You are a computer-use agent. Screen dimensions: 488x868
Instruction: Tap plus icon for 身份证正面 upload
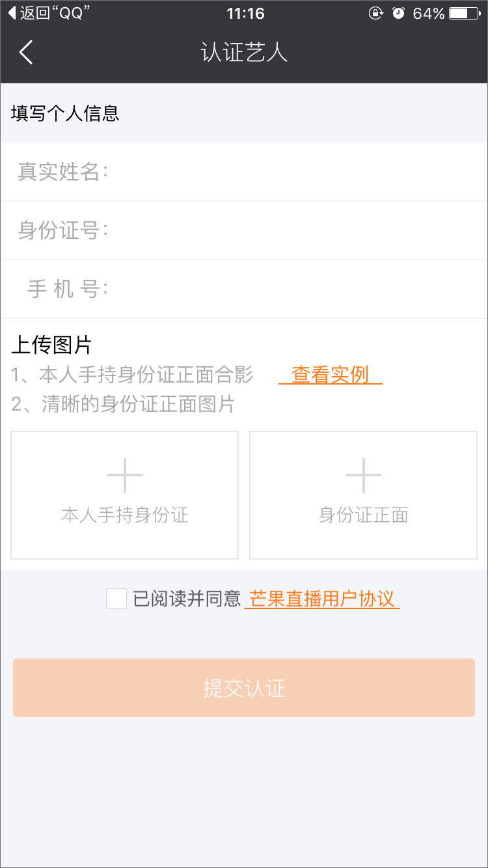tap(363, 475)
